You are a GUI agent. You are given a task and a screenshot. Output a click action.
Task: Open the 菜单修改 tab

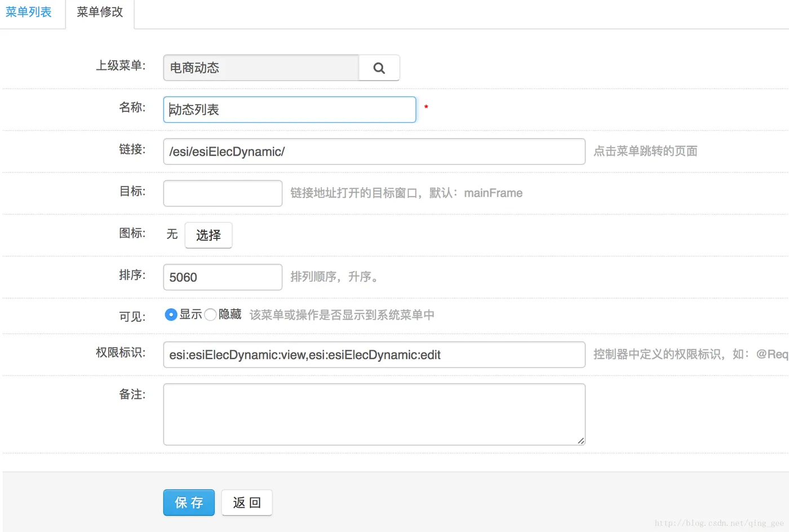100,12
